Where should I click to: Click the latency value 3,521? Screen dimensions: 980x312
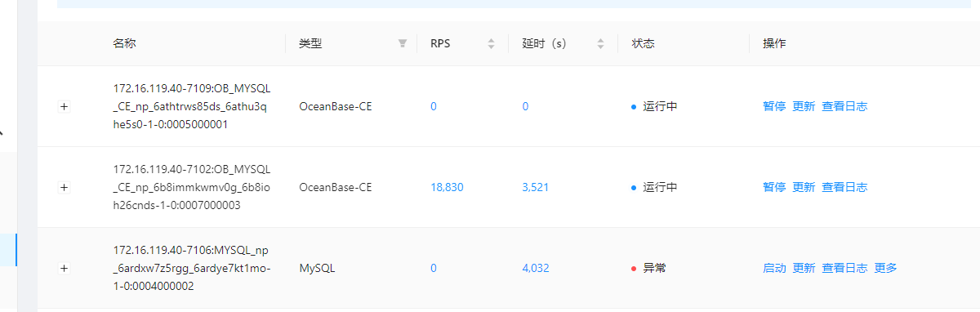click(x=535, y=187)
